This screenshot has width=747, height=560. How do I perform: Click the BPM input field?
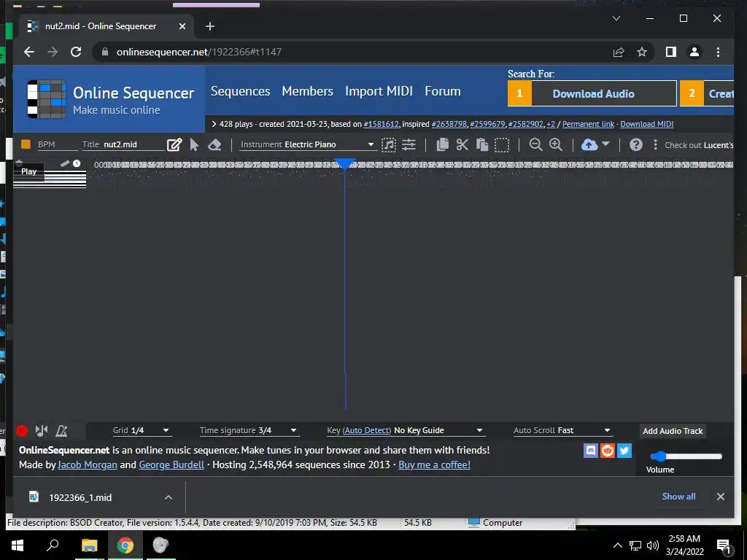coord(57,144)
